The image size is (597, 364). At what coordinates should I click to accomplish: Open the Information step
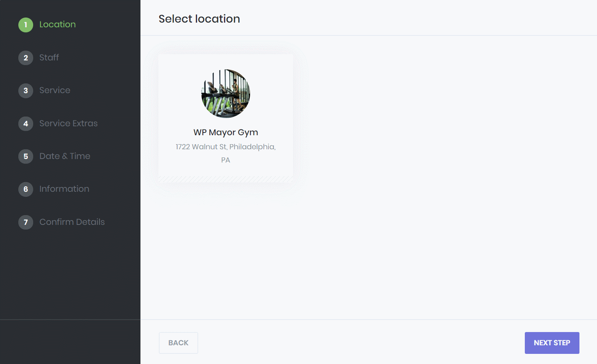64,189
